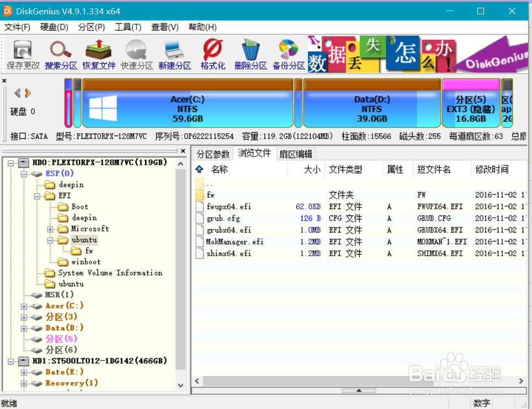Screen dimensions: 532x409
Task: Go up one folder level arrow
Action: pyautogui.click(x=199, y=169)
